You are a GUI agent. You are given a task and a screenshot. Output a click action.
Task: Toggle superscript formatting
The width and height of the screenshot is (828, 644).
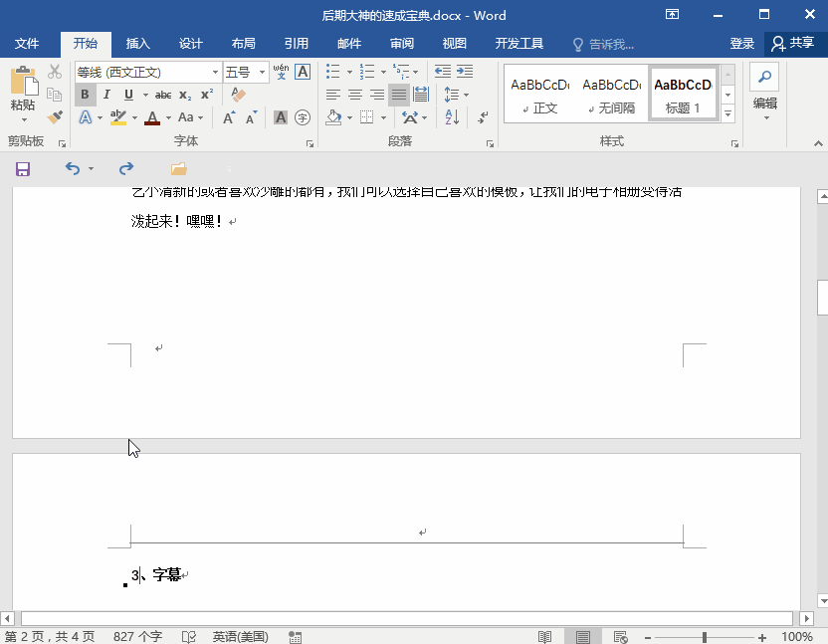[207, 95]
